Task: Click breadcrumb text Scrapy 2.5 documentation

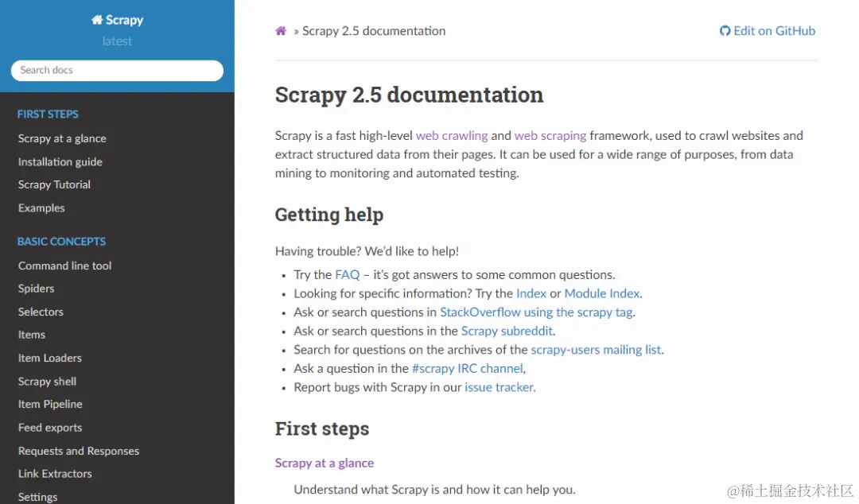Action: tap(374, 31)
